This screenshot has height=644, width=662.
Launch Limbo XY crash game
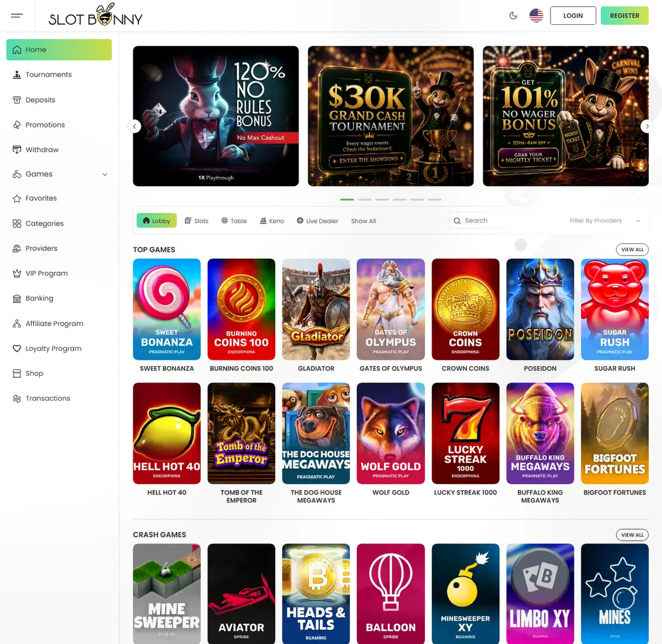point(540,594)
